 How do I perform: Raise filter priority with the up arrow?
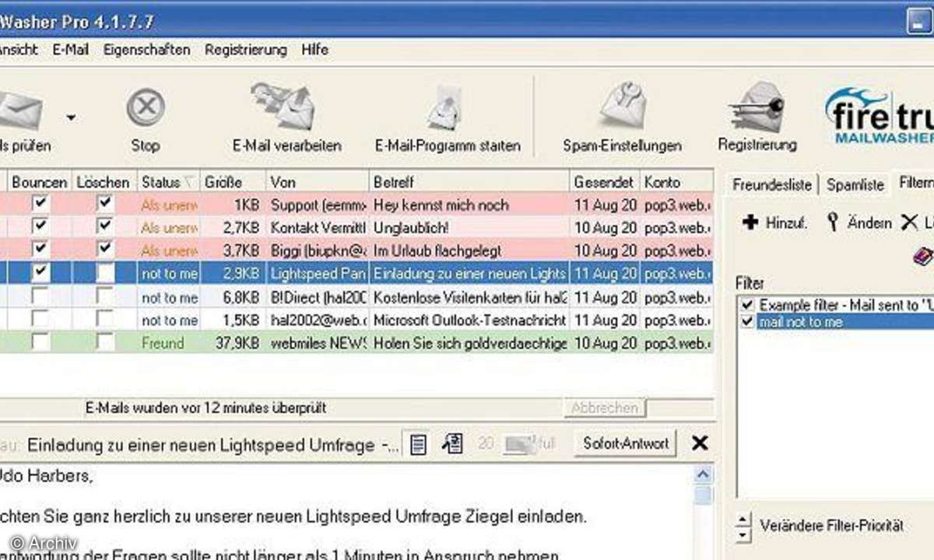pyautogui.click(x=743, y=520)
